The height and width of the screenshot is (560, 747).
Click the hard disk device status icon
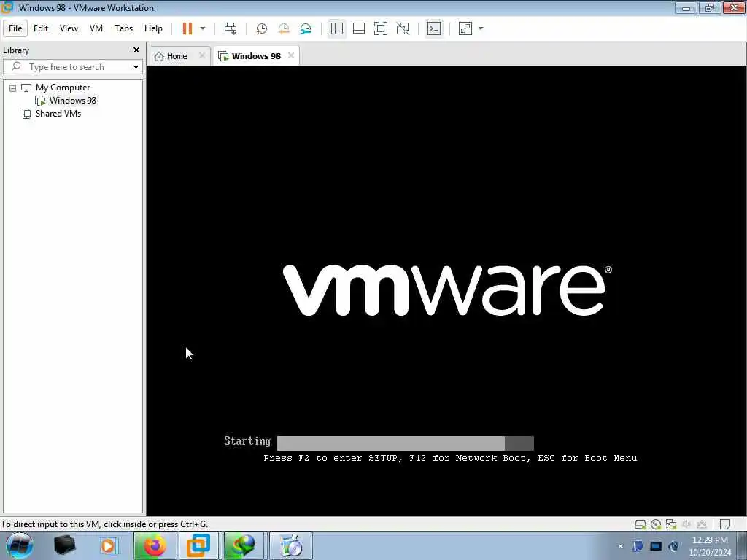coord(640,524)
